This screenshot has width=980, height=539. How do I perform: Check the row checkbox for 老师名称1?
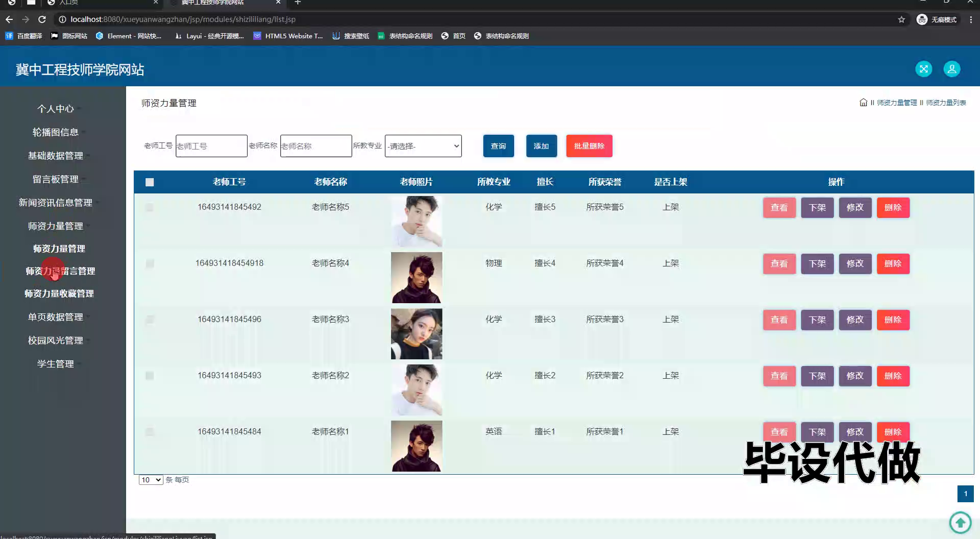(x=149, y=432)
